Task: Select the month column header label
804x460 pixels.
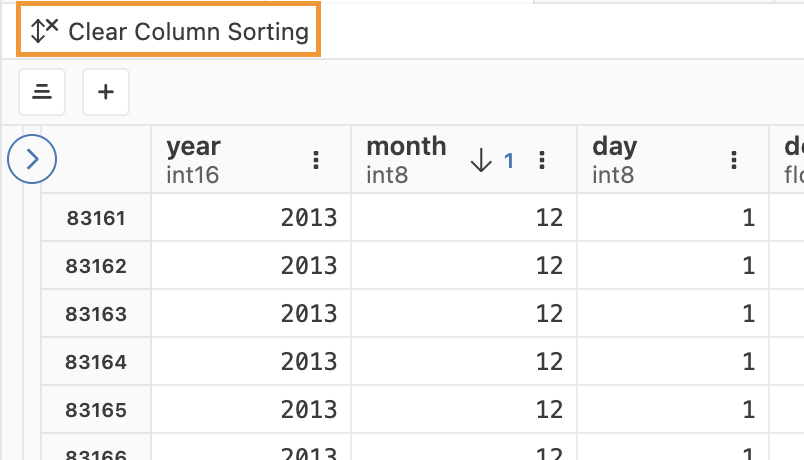Action: (406, 147)
